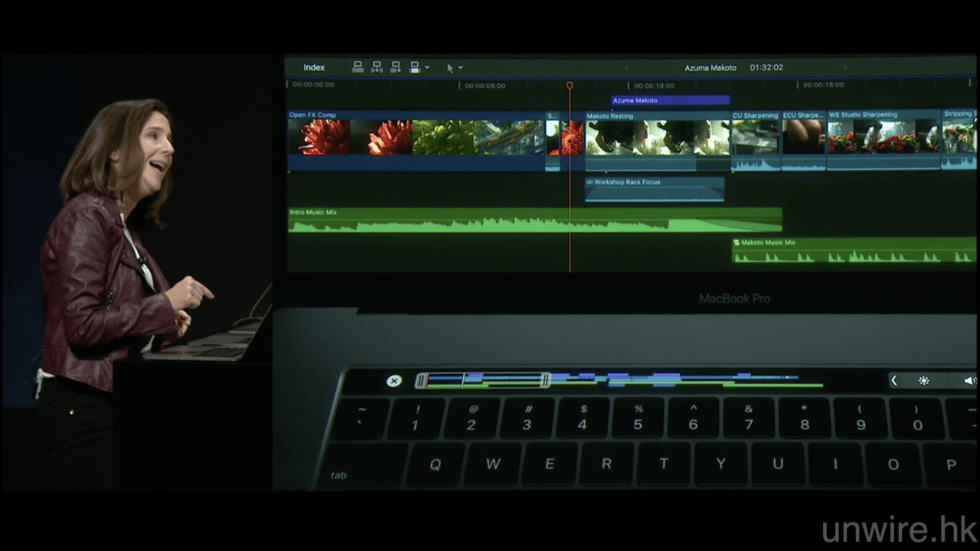The width and height of the screenshot is (980, 551).
Task: Open the timeline Index panel
Action: pyautogui.click(x=314, y=67)
